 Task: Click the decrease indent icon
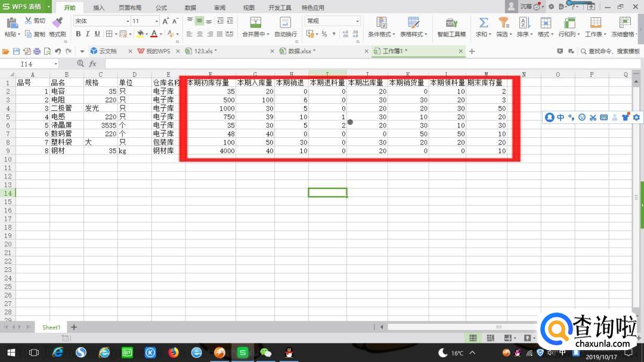pos(221,20)
